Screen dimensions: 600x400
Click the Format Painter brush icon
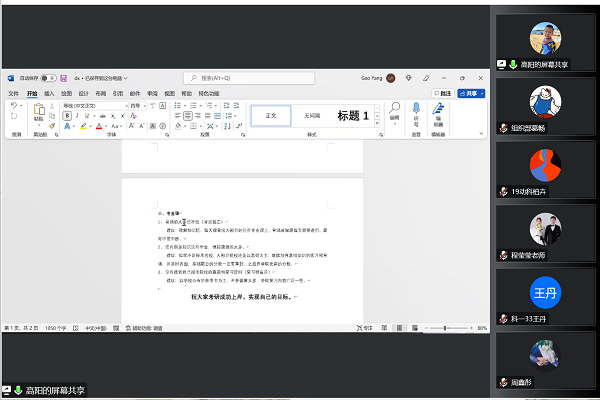pos(52,126)
